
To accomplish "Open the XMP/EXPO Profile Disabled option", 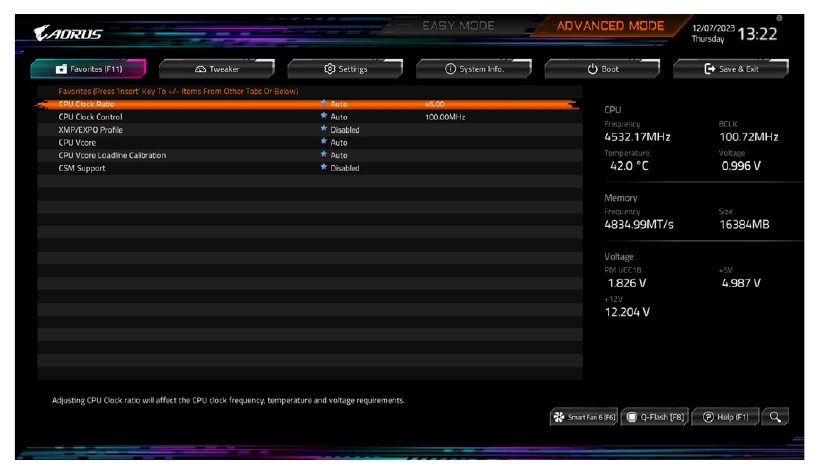I will point(345,129).
